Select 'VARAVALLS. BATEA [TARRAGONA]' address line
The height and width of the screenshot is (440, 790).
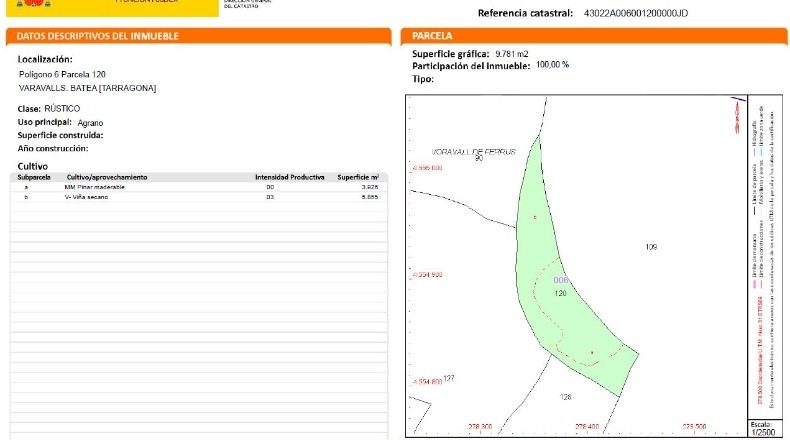(88, 88)
